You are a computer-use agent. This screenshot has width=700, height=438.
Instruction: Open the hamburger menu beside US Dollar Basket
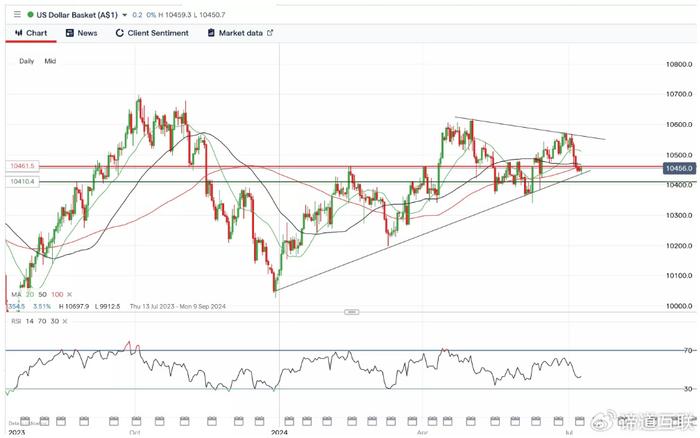tap(17, 14)
